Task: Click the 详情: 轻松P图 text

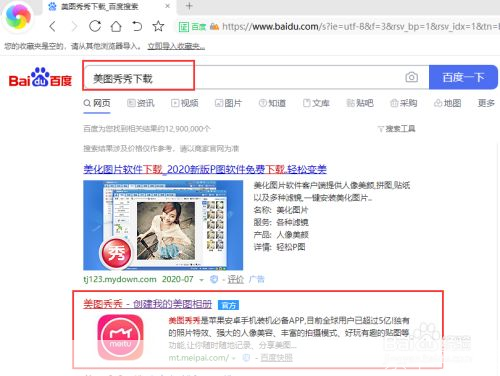Action: [x=279, y=247]
